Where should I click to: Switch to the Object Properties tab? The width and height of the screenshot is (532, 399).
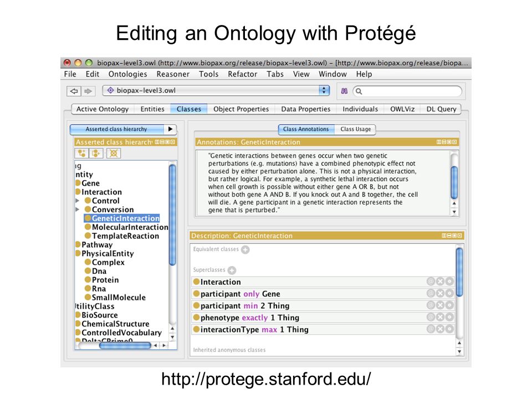point(241,109)
